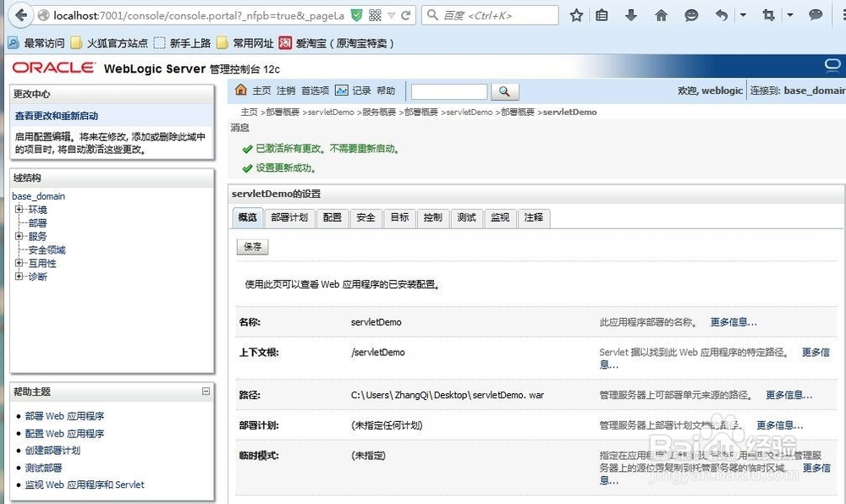
Task: Open help topic 部署 Web 应用程序
Action: [65, 416]
